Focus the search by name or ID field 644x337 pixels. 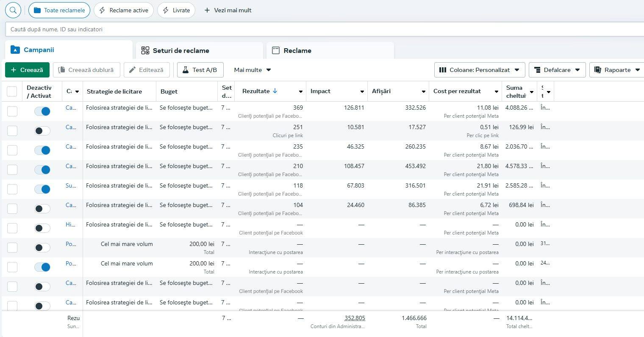[x=325, y=29]
